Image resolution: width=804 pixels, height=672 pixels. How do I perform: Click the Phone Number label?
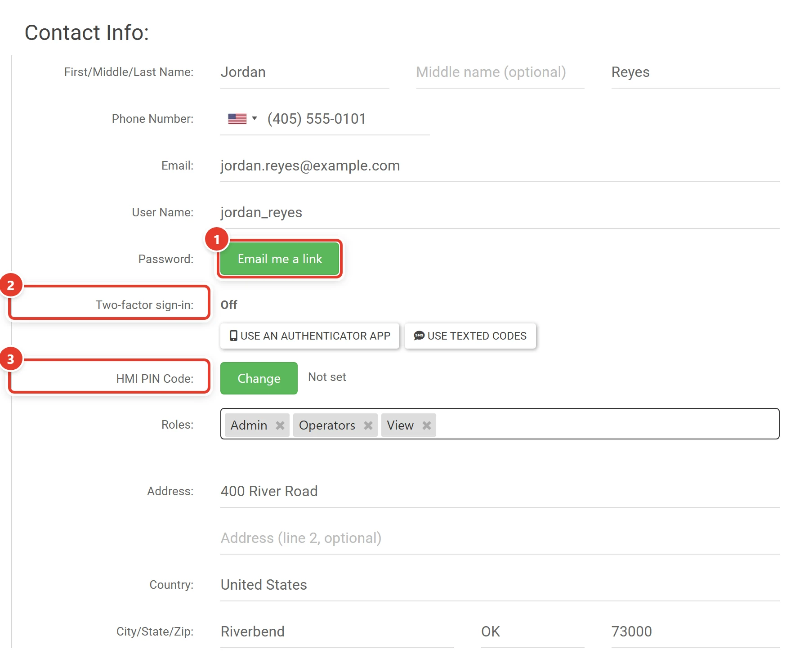click(153, 119)
